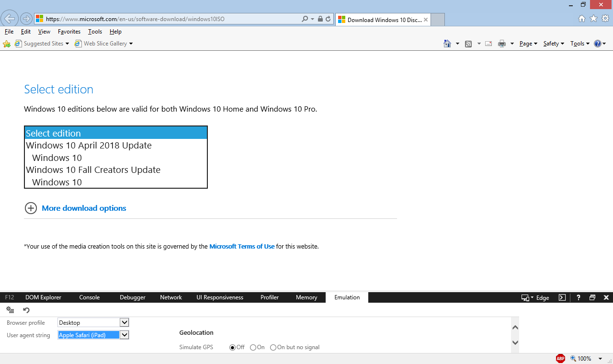Switch to the Console tab
The height and width of the screenshot is (364, 613).
[x=90, y=297]
